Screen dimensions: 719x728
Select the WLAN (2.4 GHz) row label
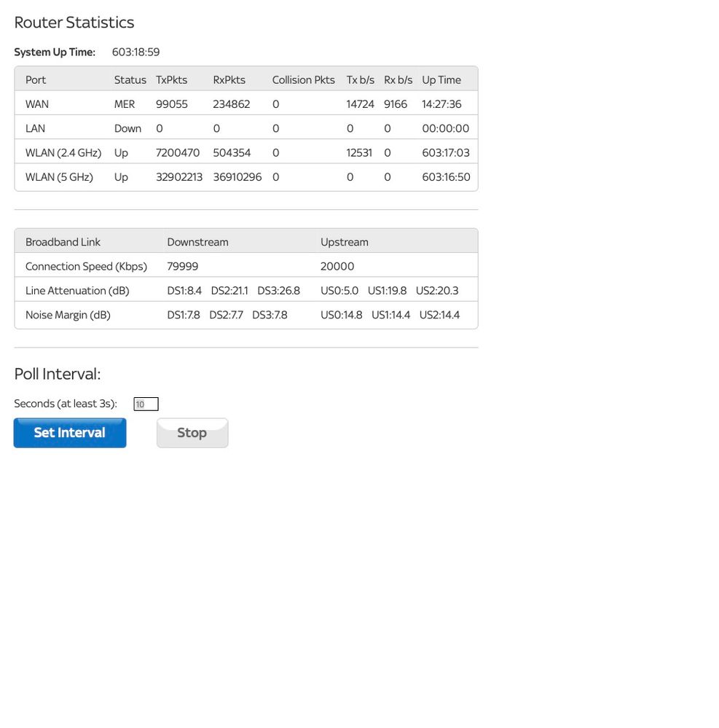(63, 153)
